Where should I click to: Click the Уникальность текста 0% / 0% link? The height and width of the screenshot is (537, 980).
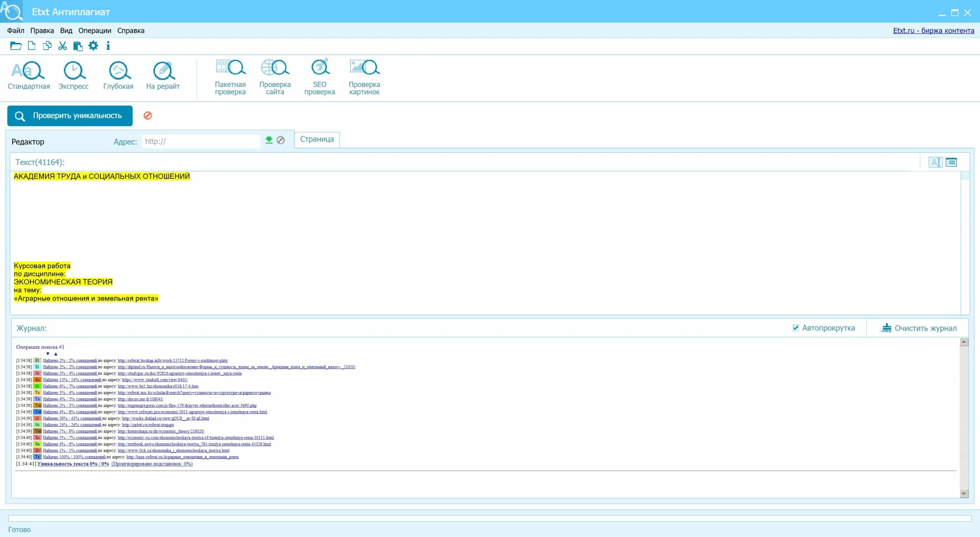tap(73, 464)
